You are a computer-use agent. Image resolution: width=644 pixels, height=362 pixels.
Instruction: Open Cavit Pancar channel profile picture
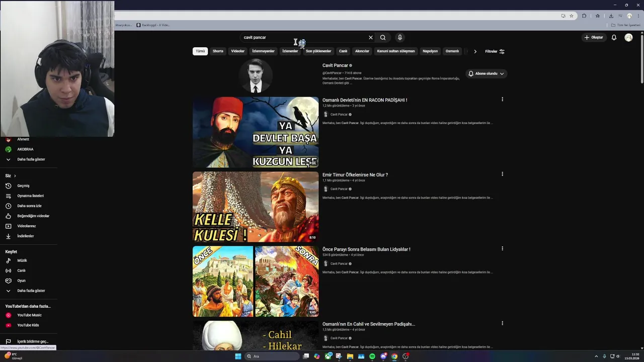256,76
